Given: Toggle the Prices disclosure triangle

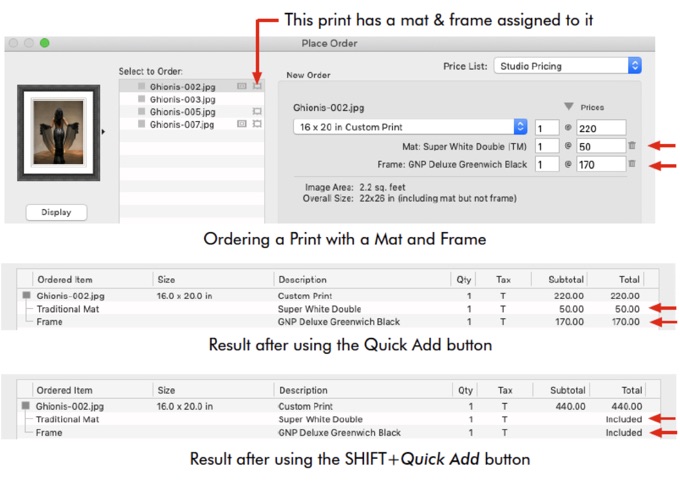Looking at the screenshot, I should [x=568, y=107].
